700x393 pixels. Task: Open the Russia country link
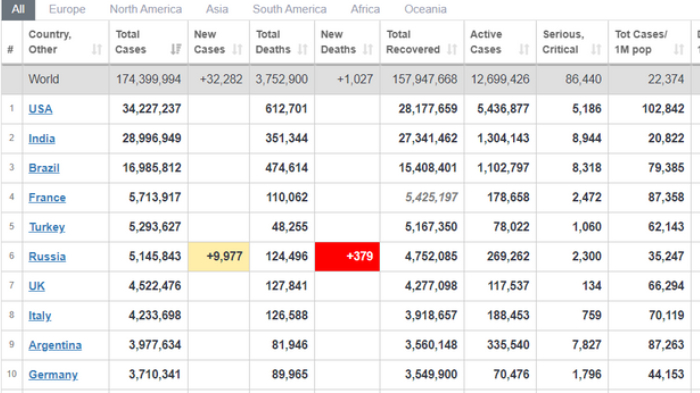tap(47, 256)
